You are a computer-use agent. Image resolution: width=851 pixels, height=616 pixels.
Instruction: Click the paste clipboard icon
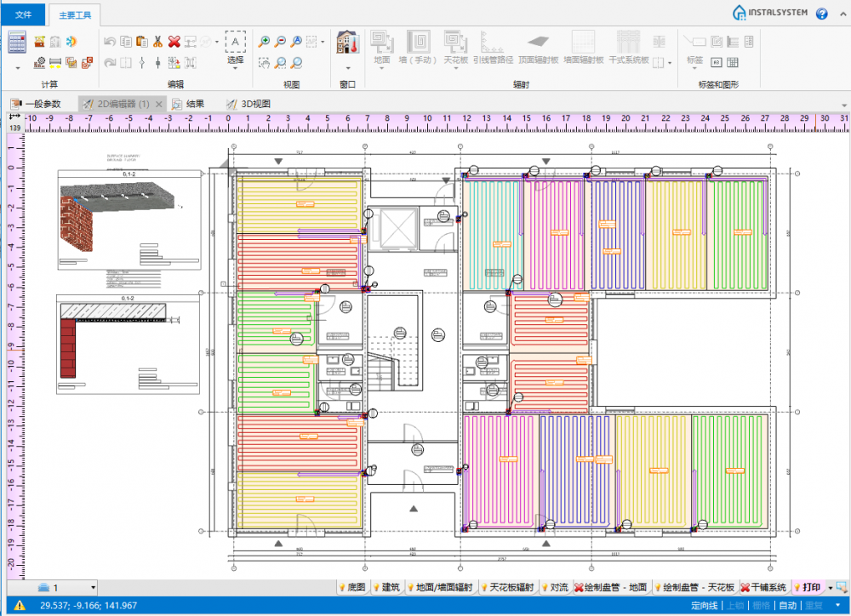[x=141, y=41]
